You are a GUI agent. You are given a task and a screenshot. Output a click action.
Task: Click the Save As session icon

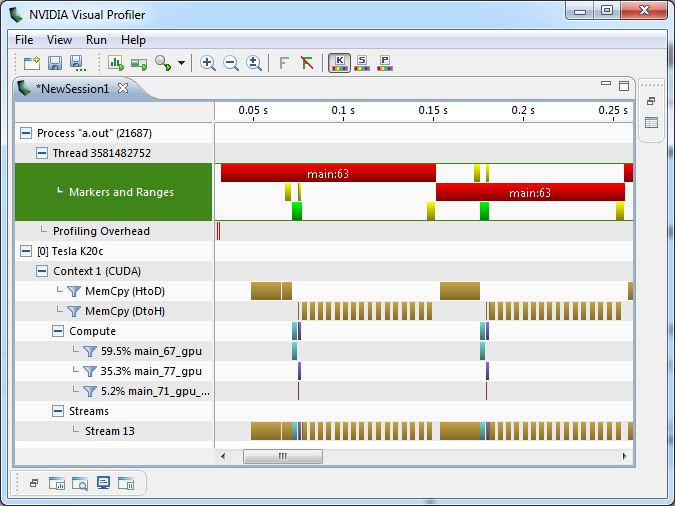tap(77, 63)
